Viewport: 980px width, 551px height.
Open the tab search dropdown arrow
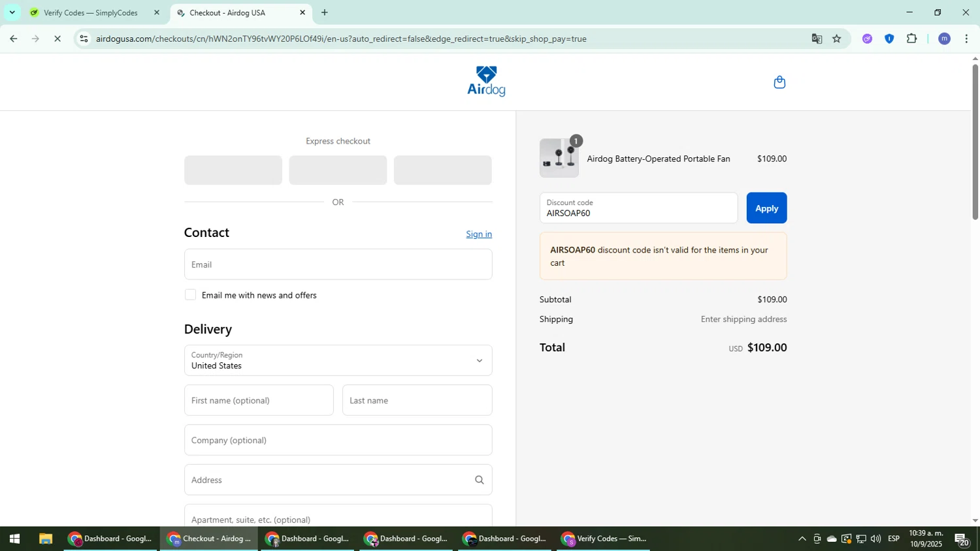click(12, 12)
